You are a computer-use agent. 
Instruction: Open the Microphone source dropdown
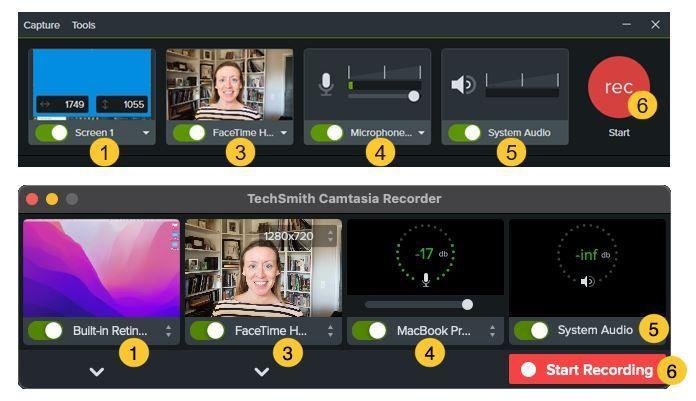pos(421,133)
